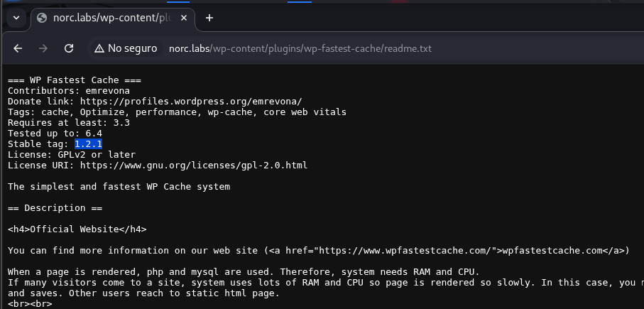644x309 pixels.
Task: Click the 'Official Website' h4 line
Action: click(x=77, y=229)
